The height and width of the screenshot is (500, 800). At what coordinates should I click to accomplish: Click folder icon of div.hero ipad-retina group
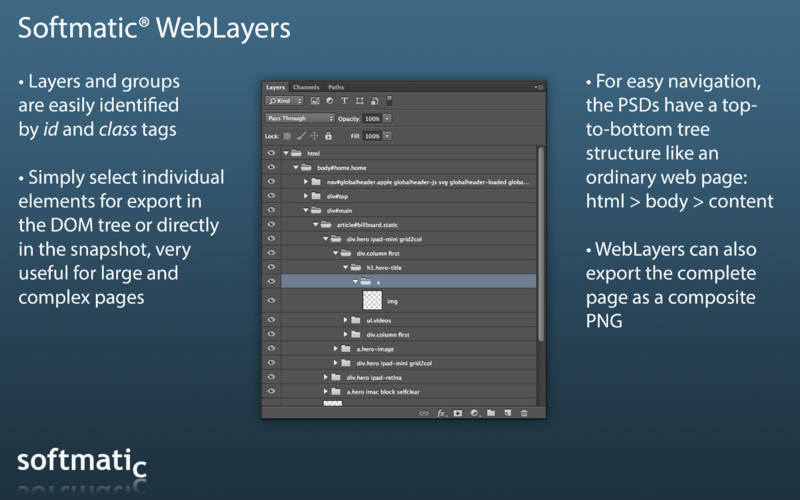(336, 378)
